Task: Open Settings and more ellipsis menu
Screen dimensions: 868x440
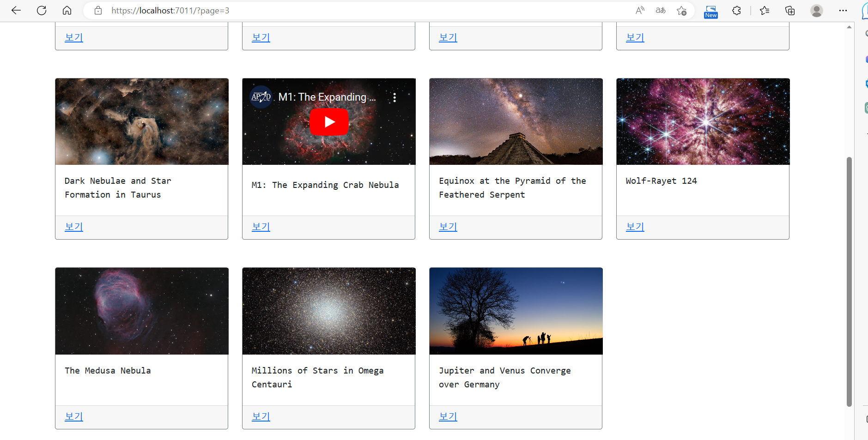Action: click(843, 10)
